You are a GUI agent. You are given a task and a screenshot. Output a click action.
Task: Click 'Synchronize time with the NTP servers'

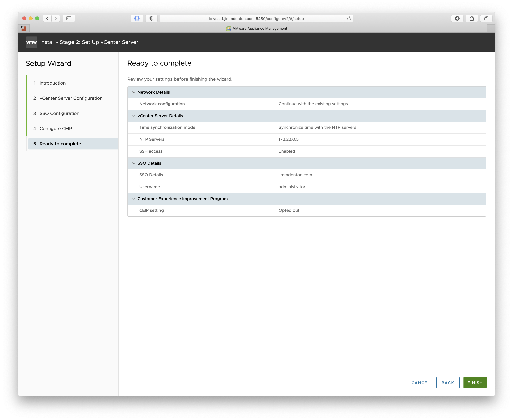tap(317, 128)
